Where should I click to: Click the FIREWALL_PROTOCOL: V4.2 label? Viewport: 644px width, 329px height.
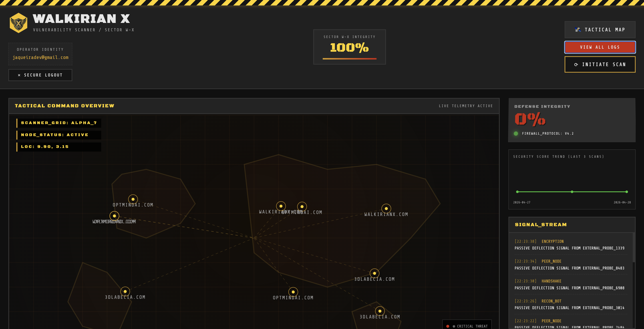[548, 133]
